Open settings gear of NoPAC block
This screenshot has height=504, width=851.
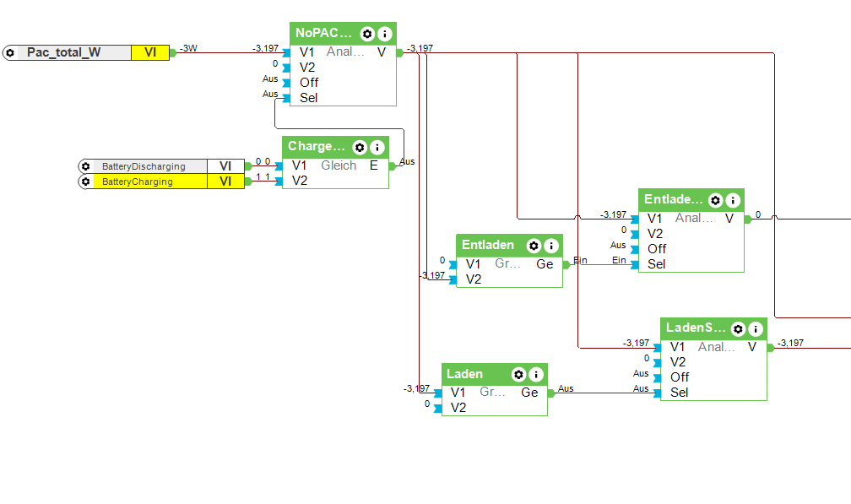367,34
